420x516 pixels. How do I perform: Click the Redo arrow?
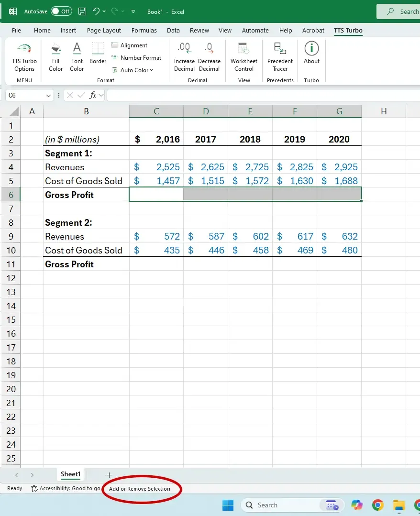click(x=114, y=11)
